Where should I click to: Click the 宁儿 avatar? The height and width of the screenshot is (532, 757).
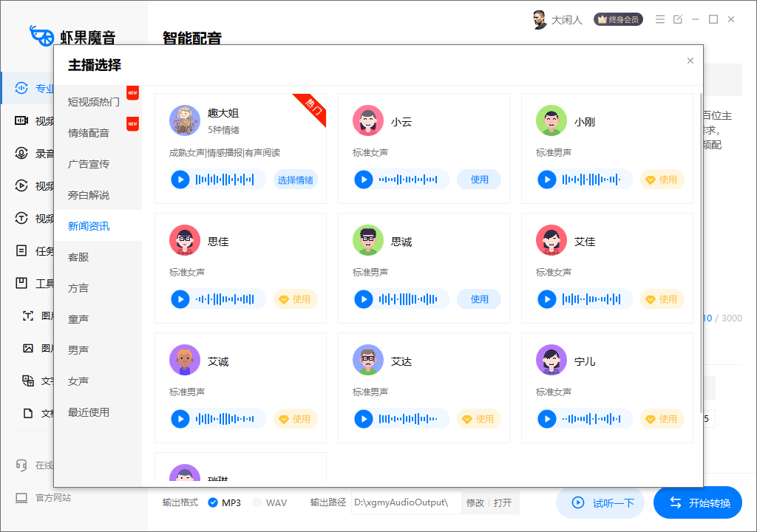point(551,360)
